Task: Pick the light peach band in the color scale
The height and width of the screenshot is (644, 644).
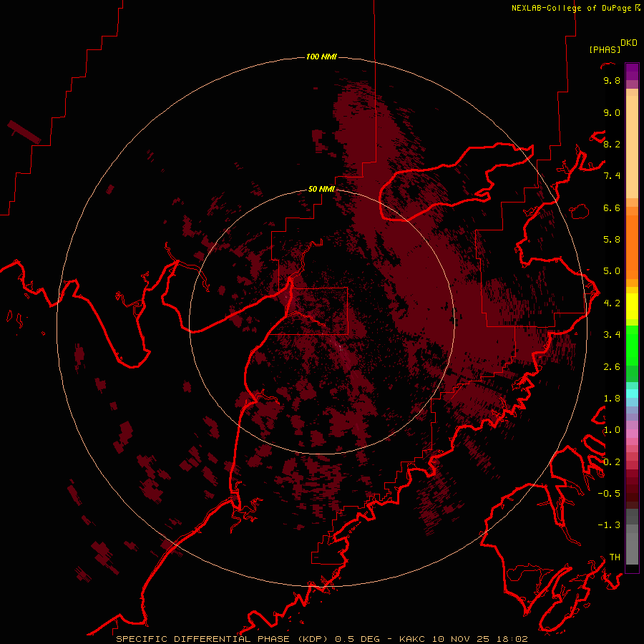Action: pyautogui.click(x=632, y=147)
